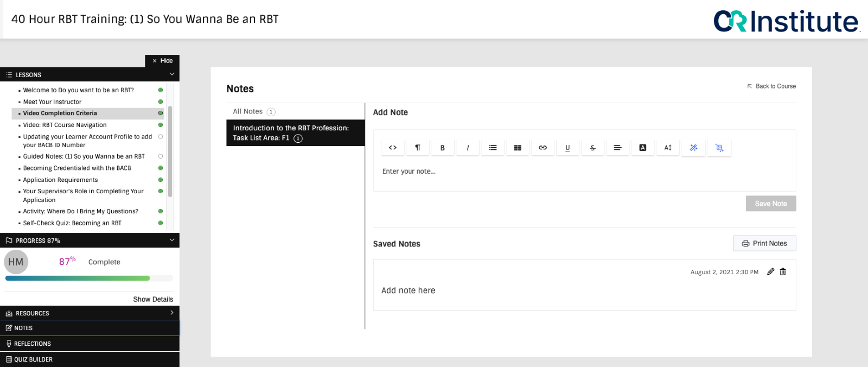This screenshot has width=868, height=367.
Task: Insert a table into the note
Action: (518, 148)
